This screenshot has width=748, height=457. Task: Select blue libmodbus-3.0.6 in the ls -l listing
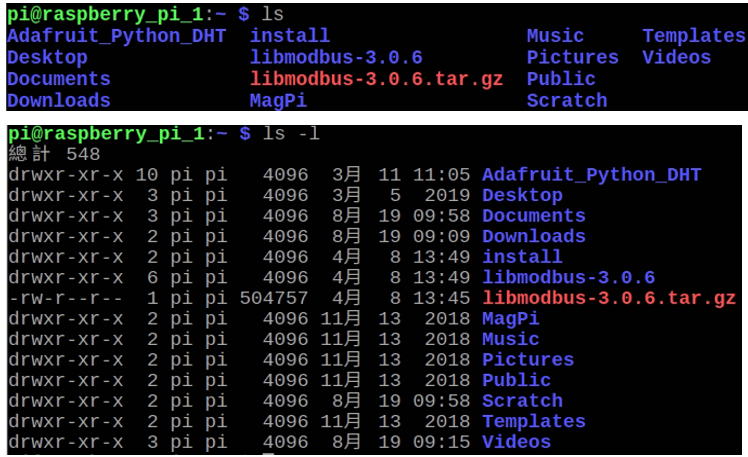point(569,278)
